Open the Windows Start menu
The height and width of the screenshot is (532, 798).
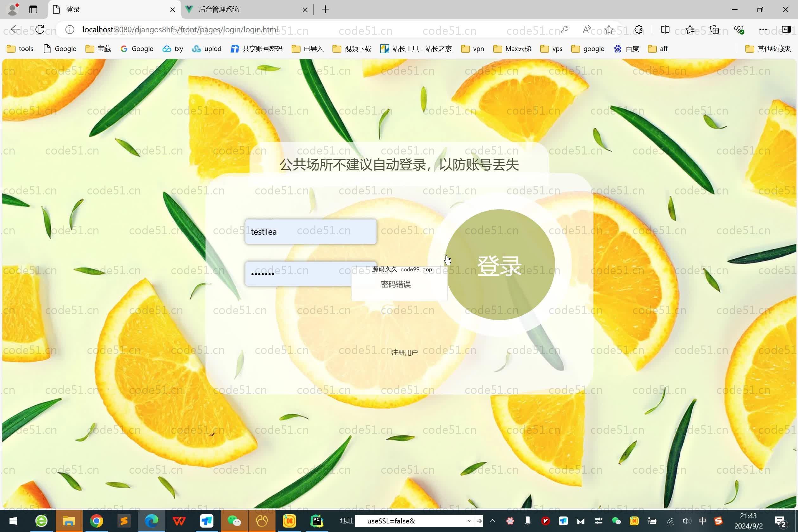[13, 521]
